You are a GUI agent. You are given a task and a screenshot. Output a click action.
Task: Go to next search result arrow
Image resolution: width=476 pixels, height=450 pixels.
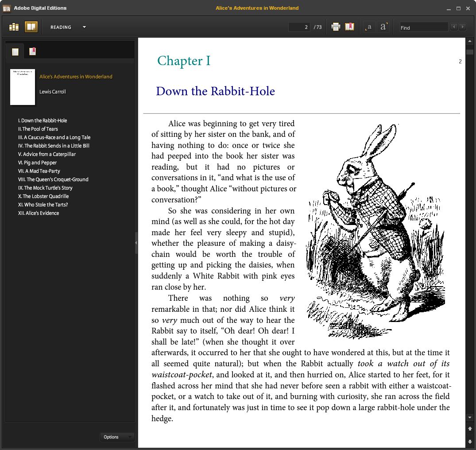click(462, 27)
